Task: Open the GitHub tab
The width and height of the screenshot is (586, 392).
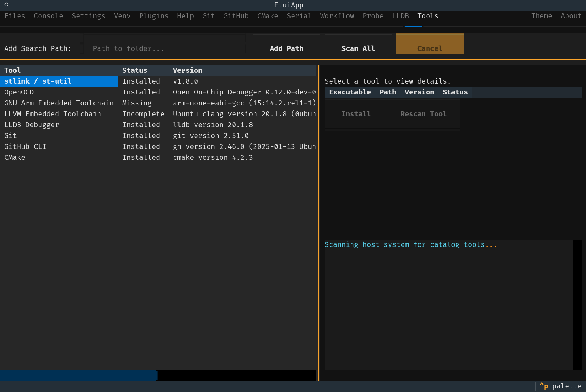Action: 236,16
